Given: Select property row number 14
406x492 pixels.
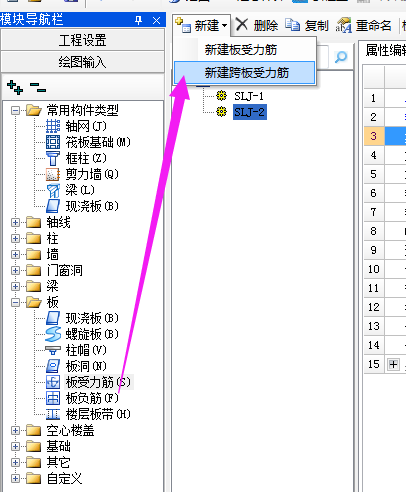Looking at the screenshot, I should pyautogui.click(x=374, y=345).
